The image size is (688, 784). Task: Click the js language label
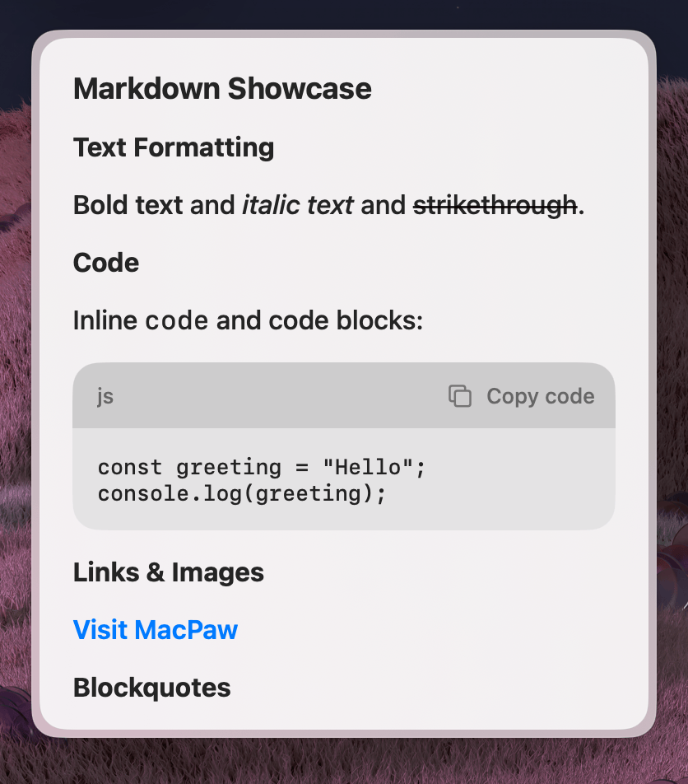(x=105, y=396)
